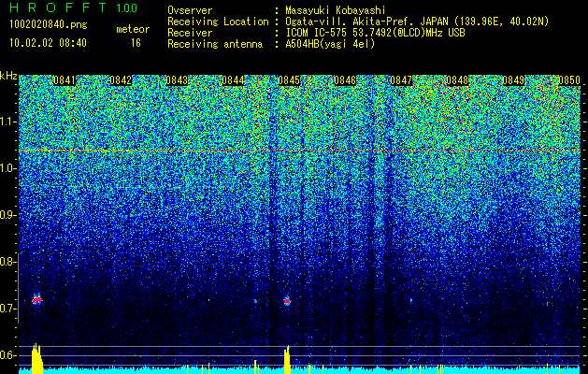Click the 1.1 frequency axis label
The image size is (588, 374).
[x=8, y=122]
